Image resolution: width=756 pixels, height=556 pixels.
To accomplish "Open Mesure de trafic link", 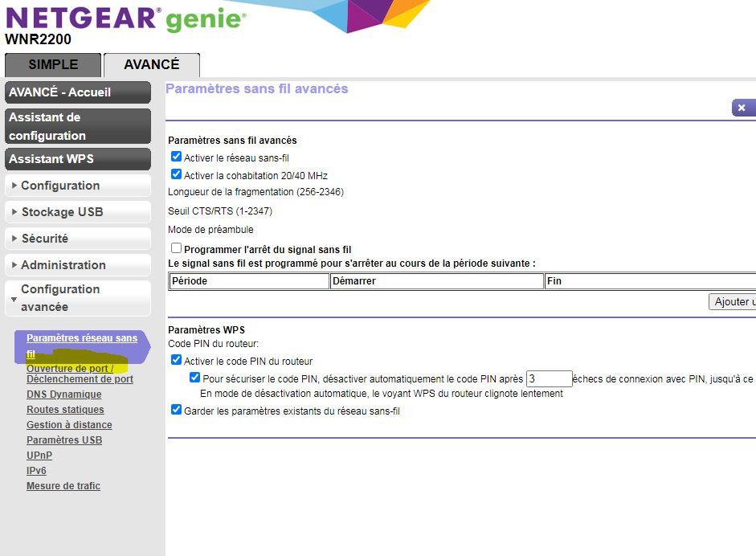I will pyautogui.click(x=63, y=486).
